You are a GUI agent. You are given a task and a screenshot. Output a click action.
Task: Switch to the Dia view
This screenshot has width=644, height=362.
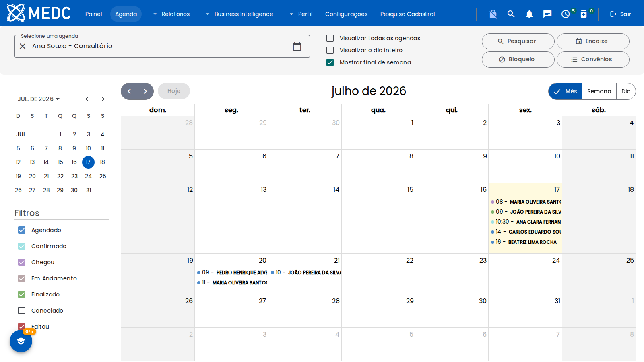point(626,91)
